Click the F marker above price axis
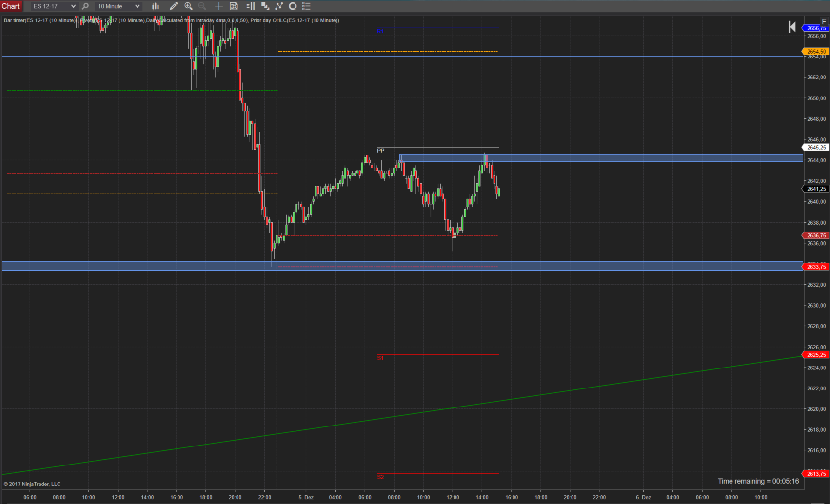The image size is (830, 504). [x=824, y=21]
